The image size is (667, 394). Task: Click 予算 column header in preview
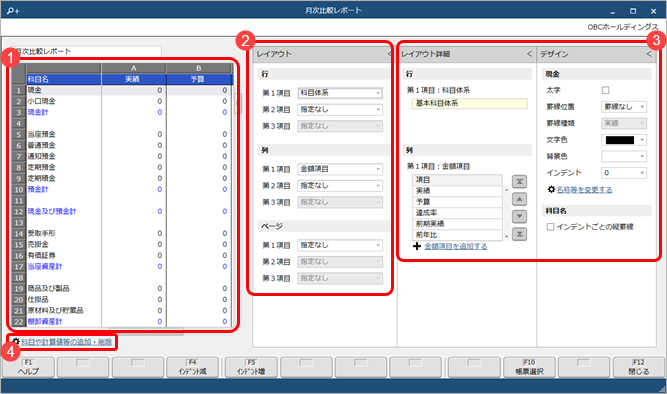pyautogui.click(x=199, y=79)
